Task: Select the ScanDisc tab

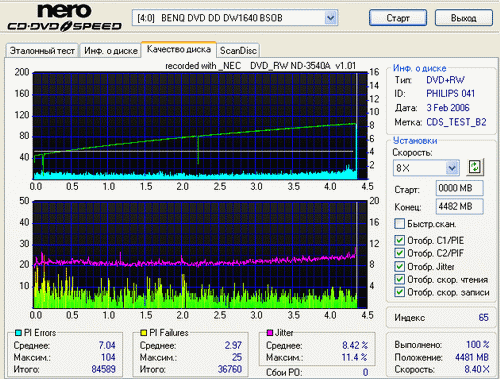Action: [238, 51]
